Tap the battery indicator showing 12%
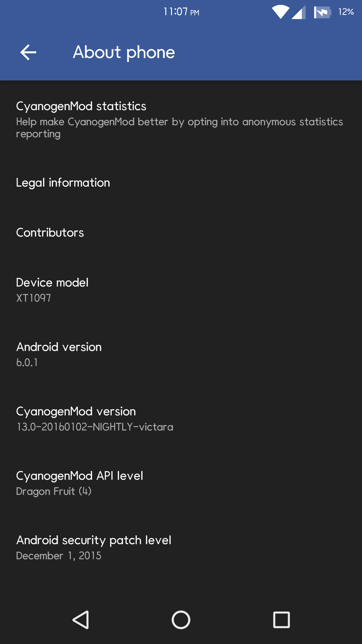 [346, 11]
